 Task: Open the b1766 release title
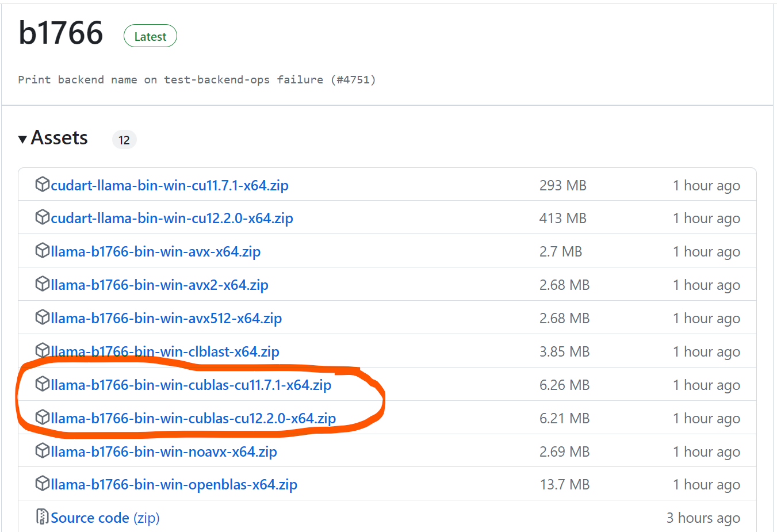pyautogui.click(x=61, y=33)
